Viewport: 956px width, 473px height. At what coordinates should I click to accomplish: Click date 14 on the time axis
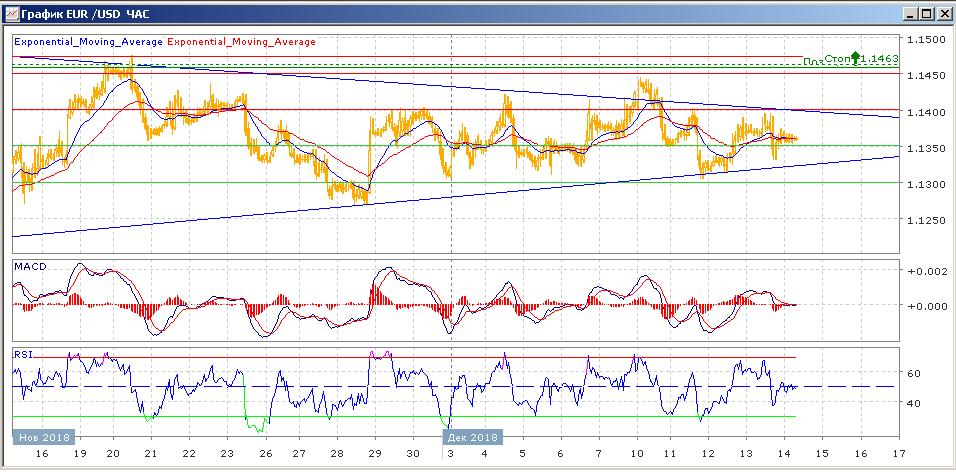click(784, 454)
